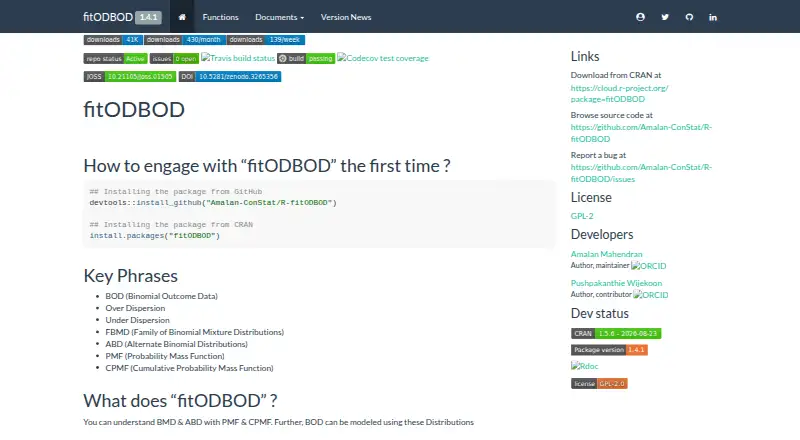
Task: Click the 'What does fitODBOD ?' heading
Action: click(180, 401)
